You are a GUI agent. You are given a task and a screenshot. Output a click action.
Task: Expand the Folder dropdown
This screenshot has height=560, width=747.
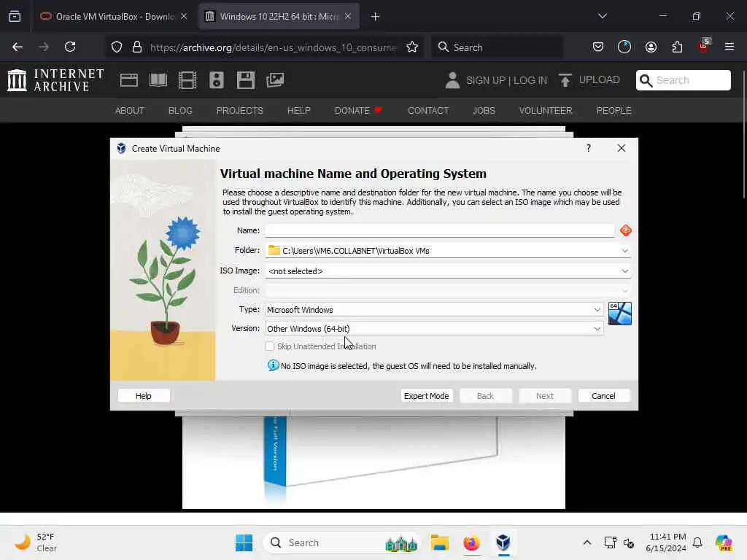624,251
